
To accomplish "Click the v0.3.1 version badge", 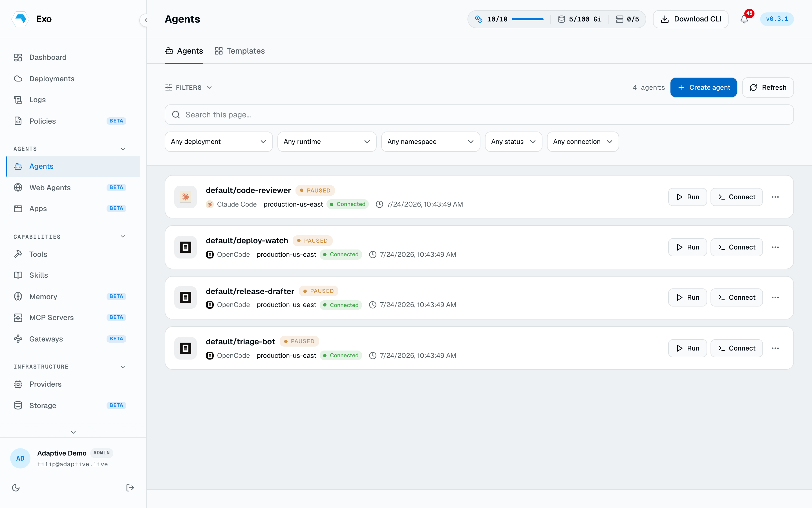I will [777, 19].
